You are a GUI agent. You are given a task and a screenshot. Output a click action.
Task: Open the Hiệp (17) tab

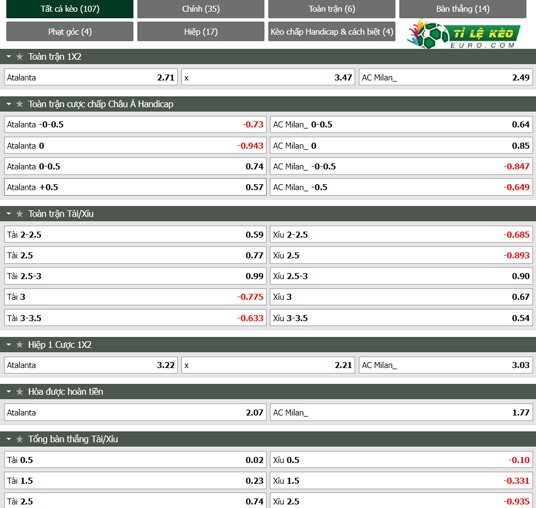pos(201,31)
